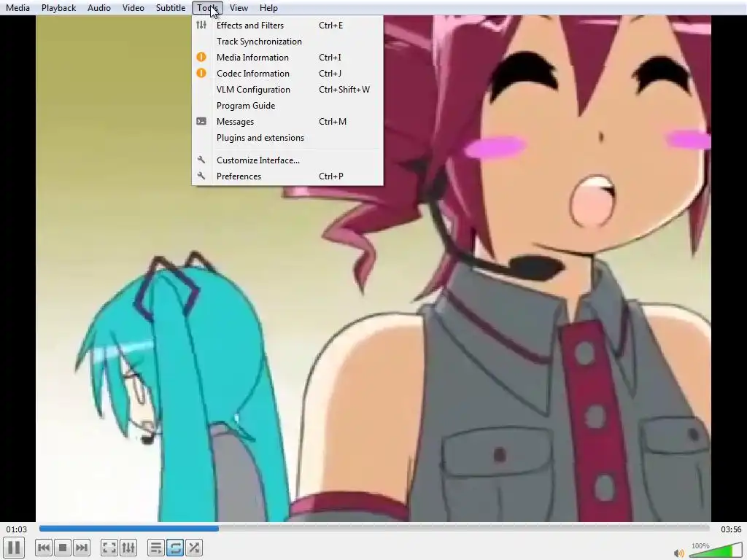Select Track Synchronization
Image resolution: width=747 pixels, height=560 pixels.
[x=287, y=42]
